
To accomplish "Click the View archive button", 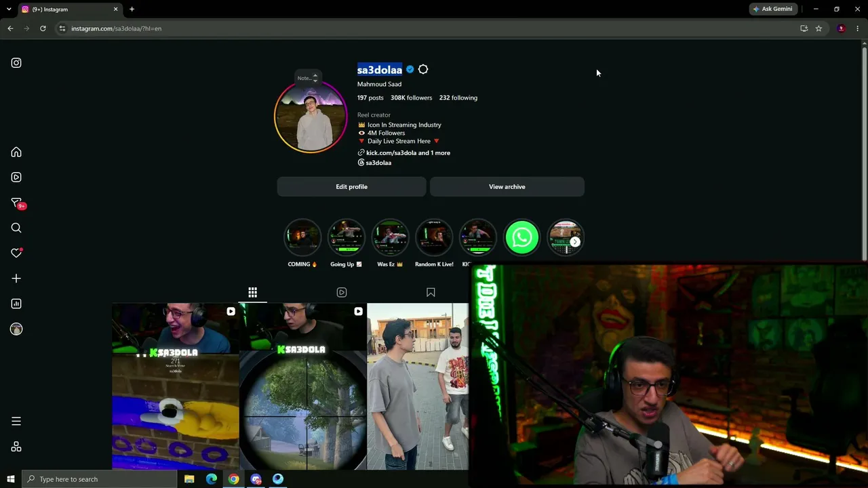I will coord(507,187).
